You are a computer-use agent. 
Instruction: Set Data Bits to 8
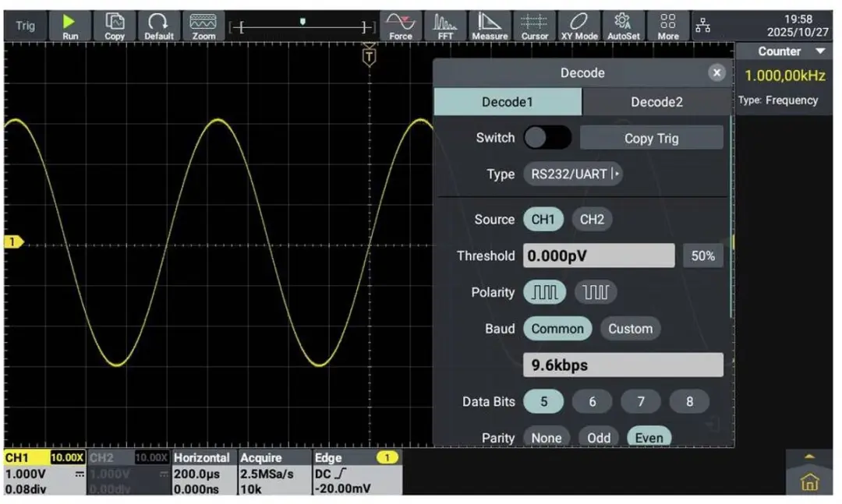click(x=689, y=401)
